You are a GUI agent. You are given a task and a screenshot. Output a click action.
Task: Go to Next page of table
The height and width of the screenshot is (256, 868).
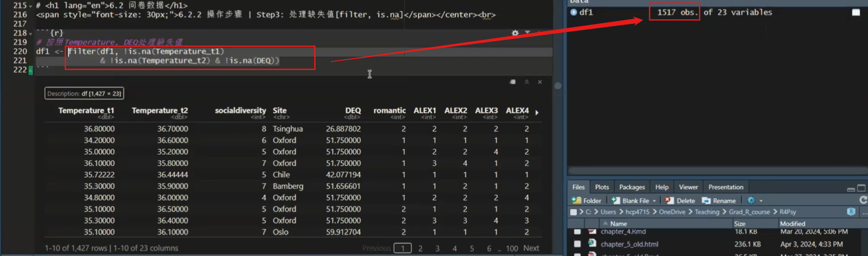531,248
